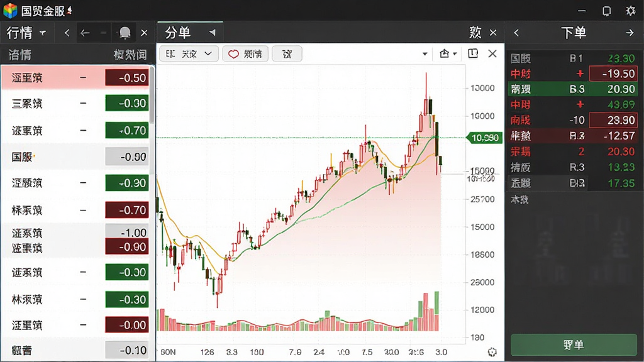Screen dimensions: 644x362
Task: Click the colorful cube app logo
Action: [10, 10]
